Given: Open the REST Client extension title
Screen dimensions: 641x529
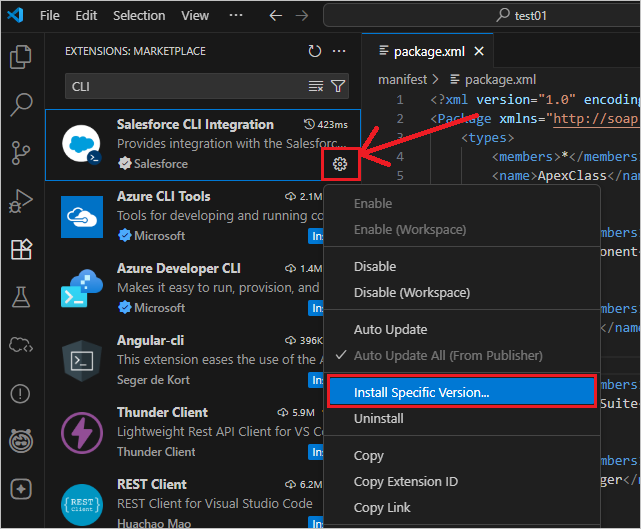Looking at the screenshot, I should point(152,484).
